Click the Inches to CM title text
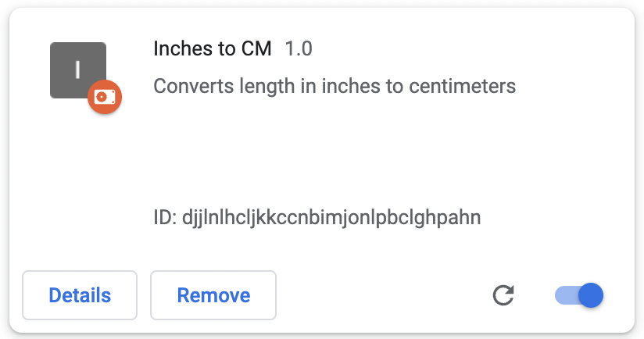The image size is (644, 339). [x=213, y=48]
